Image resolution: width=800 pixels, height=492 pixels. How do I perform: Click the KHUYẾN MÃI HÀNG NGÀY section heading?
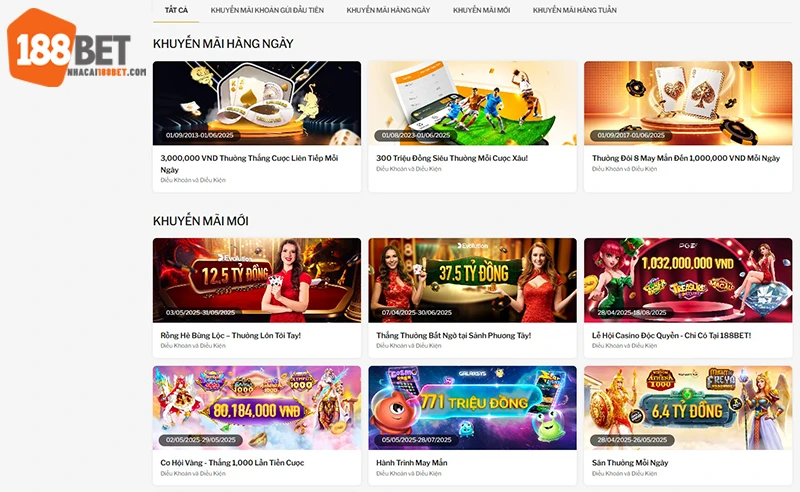tap(223, 44)
